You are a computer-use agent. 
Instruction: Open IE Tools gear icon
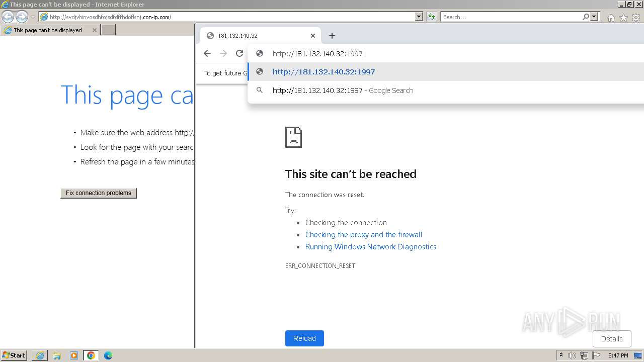pyautogui.click(x=636, y=18)
